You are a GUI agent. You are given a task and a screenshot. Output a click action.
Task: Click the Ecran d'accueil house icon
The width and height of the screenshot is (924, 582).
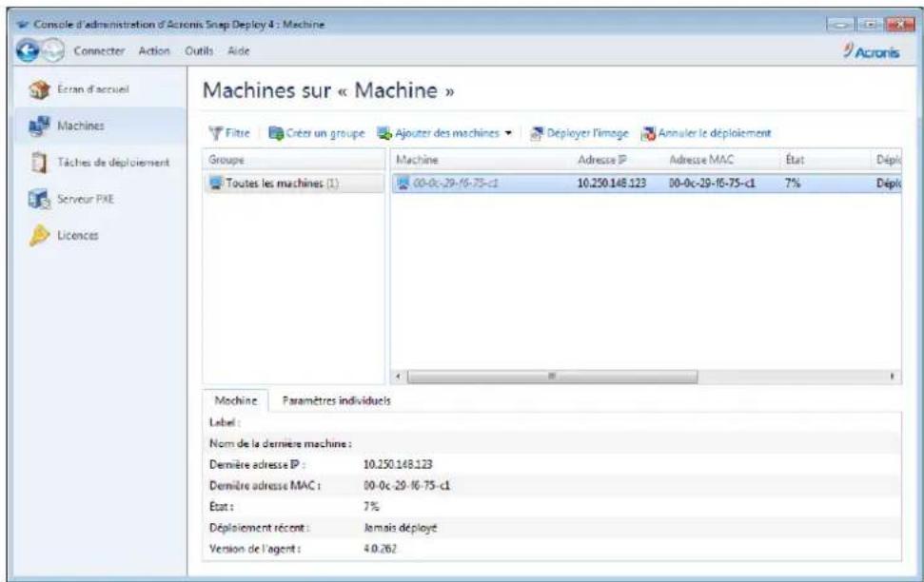pyautogui.click(x=39, y=89)
